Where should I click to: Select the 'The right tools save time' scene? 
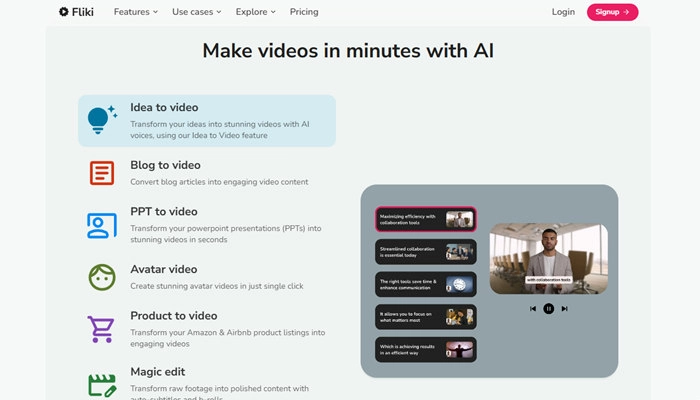click(x=426, y=284)
